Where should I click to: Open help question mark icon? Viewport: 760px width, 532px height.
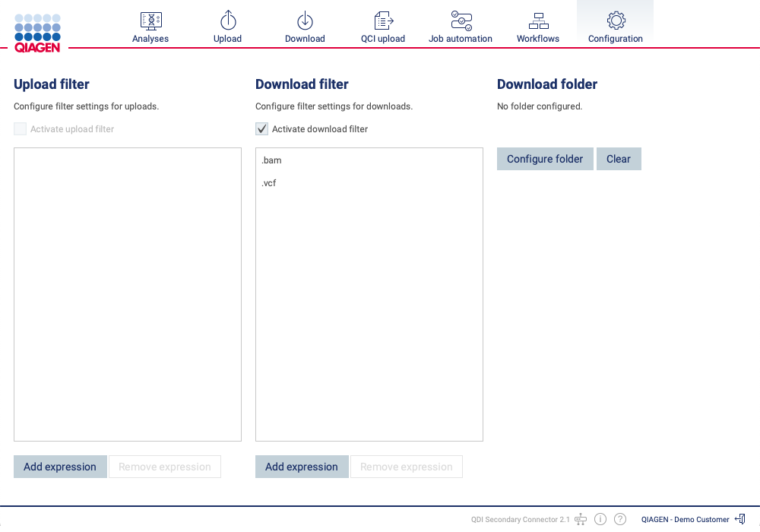[x=620, y=519]
